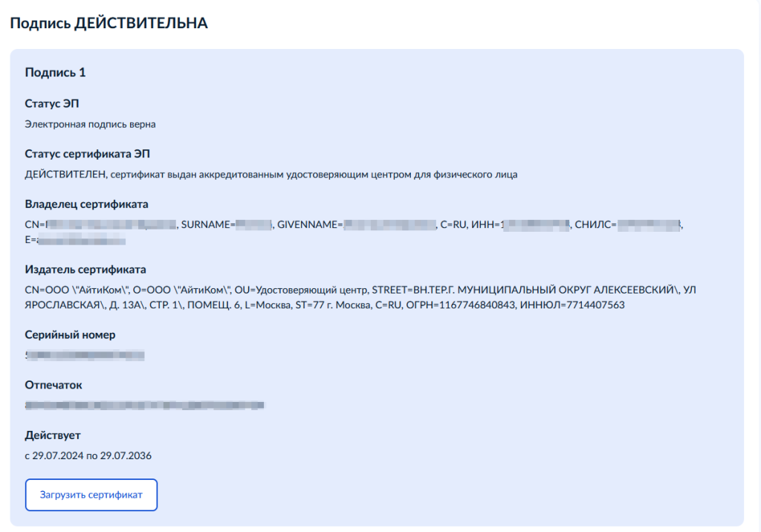Screen dimensions: 761x532
Task: Click the ИННЮЛ=7714407563 issuer text
Action: pyautogui.click(x=572, y=305)
